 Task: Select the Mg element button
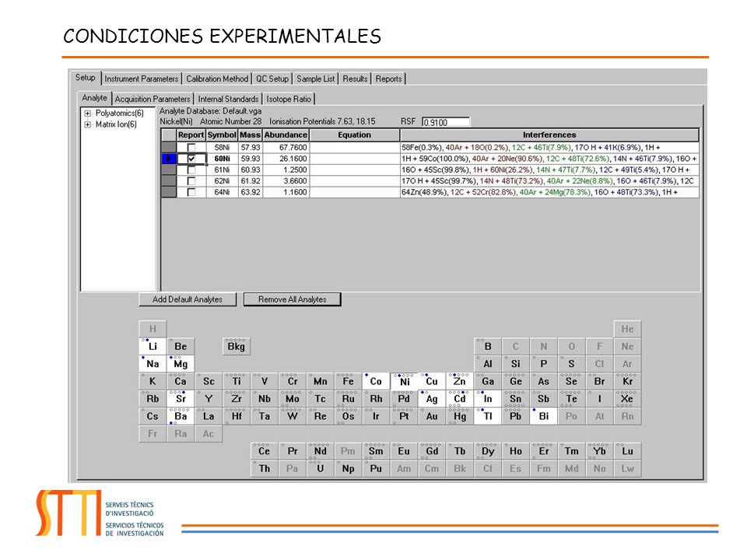[181, 364]
